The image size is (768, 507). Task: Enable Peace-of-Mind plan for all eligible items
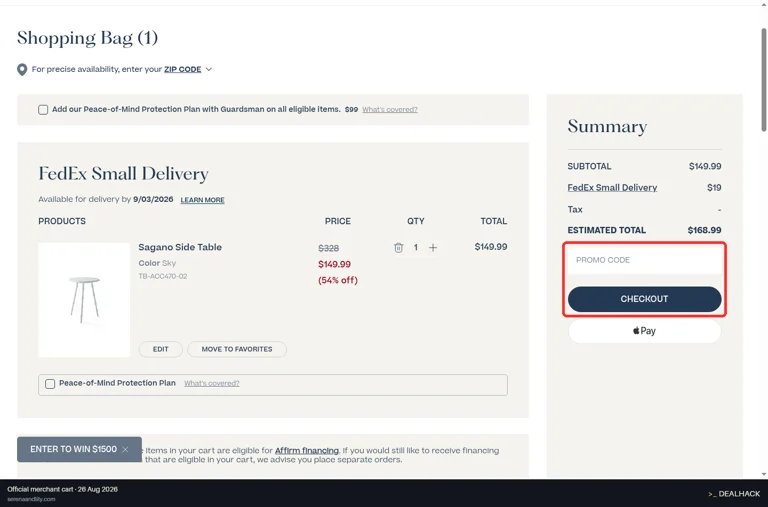tap(43, 110)
